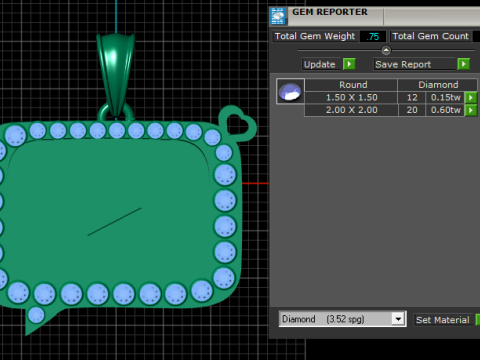This screenshot has width=480, height=360.
Task: Click the green arrow next to Update
Action: tap(349, 64)
